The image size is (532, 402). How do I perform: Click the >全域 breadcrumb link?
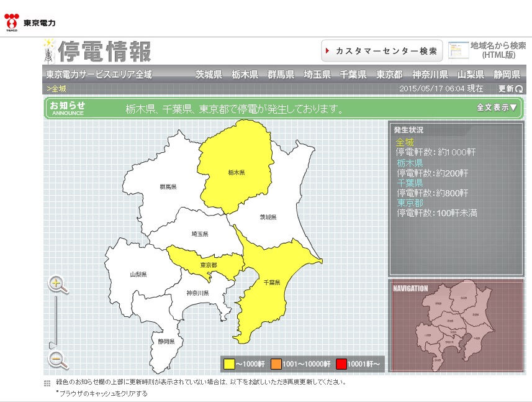point(56,89)
